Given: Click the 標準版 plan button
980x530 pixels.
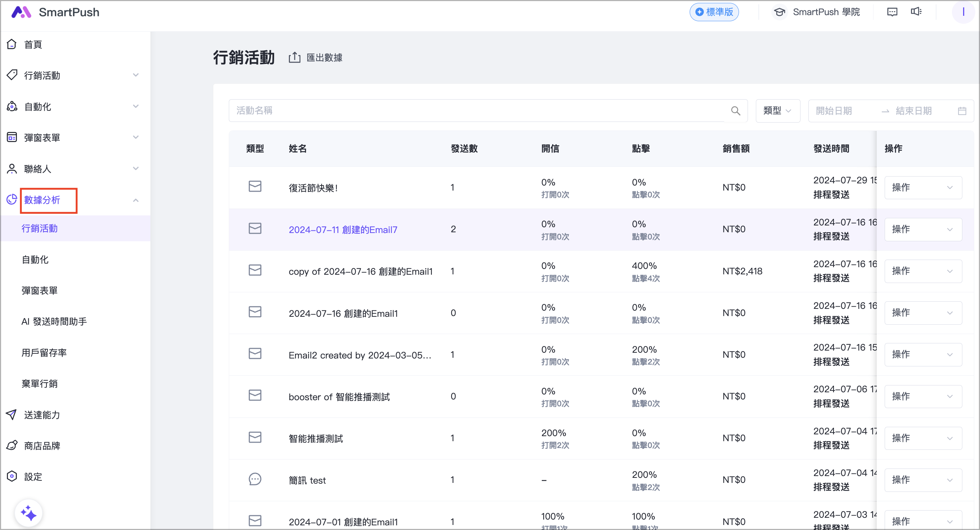Looking at the screenshot, I should pyautogui.click(x=714, y=12).
